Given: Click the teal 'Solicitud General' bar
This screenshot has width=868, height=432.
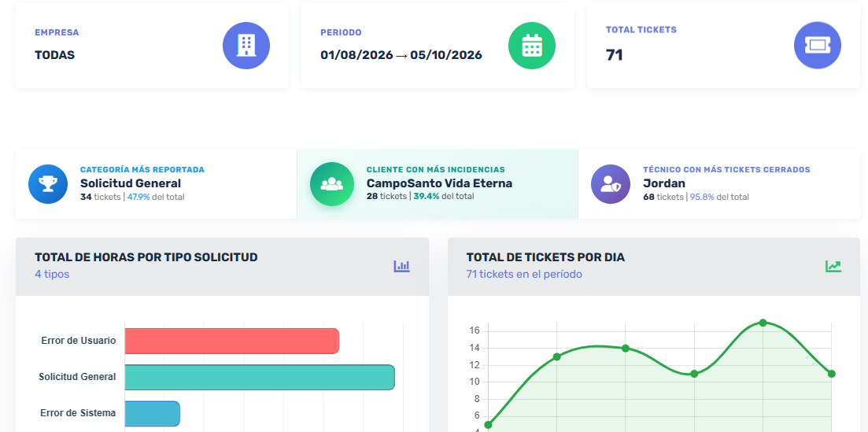Looking at the screenshot, I should click(260, 377).
